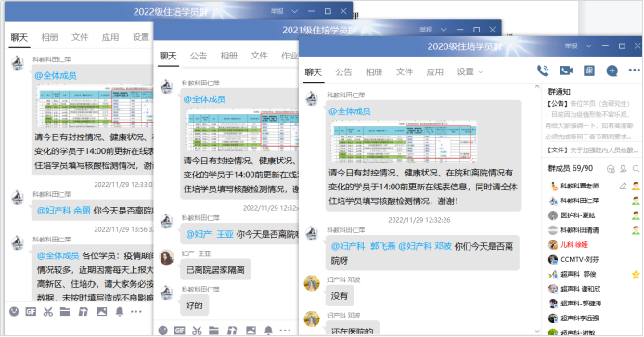
Task: Click scissors screenshot tool in 2022级 window
Action: click(x=48, y=312)
